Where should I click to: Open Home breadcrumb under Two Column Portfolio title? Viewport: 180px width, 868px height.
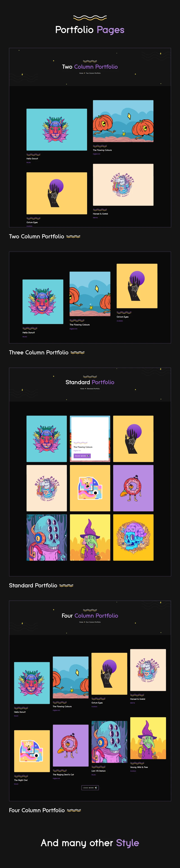tap(81, 73)
